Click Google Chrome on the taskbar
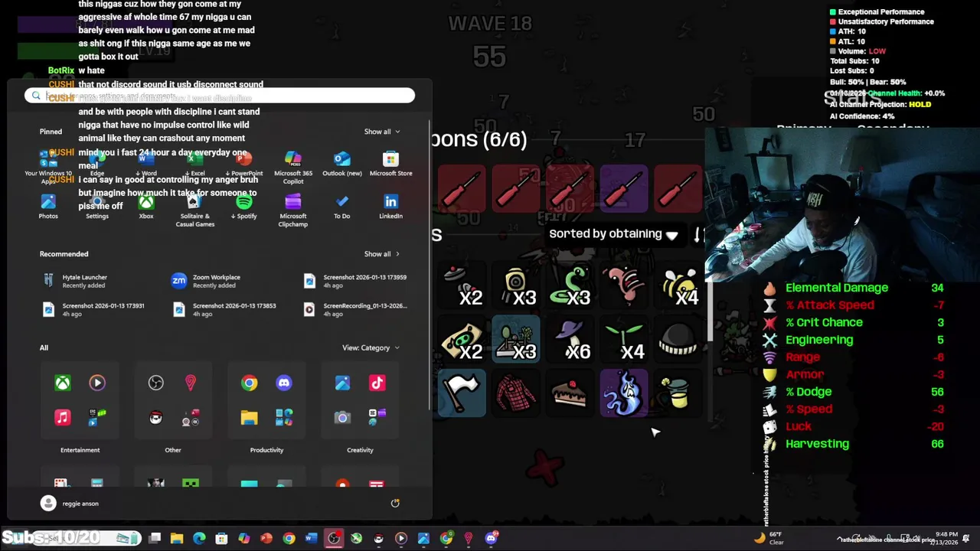980x551 pixels. [289, 539]
